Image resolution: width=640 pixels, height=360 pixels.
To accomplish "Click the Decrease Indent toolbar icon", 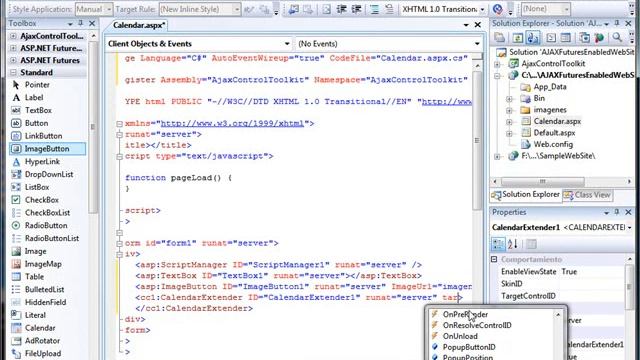I will [x=341, y=9].
